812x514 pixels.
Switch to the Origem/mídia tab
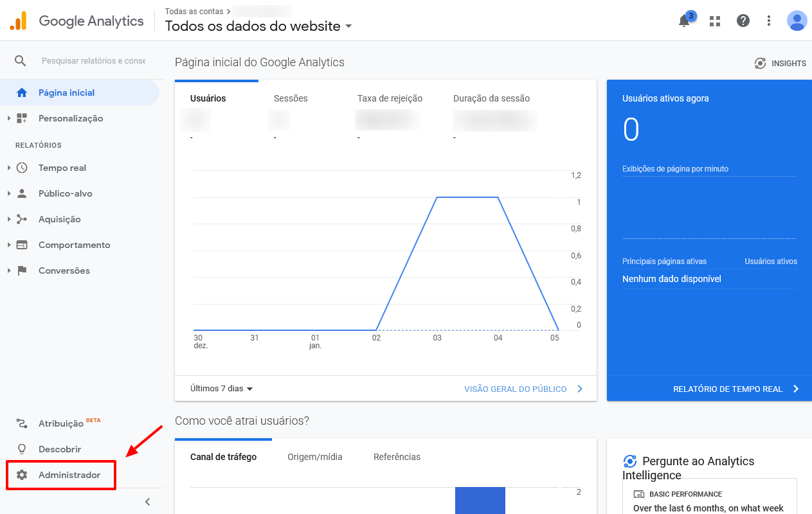pos(315,457)
